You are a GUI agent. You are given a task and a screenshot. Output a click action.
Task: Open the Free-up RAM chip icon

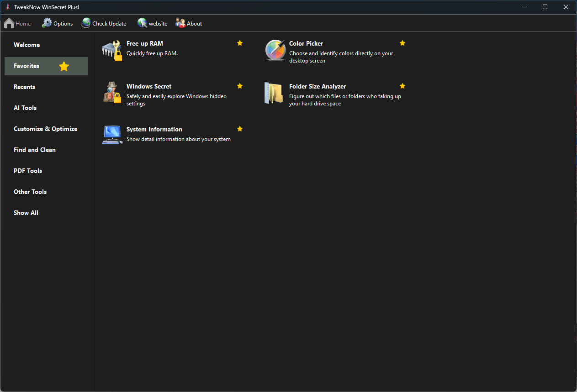click(x=111, y=50)
